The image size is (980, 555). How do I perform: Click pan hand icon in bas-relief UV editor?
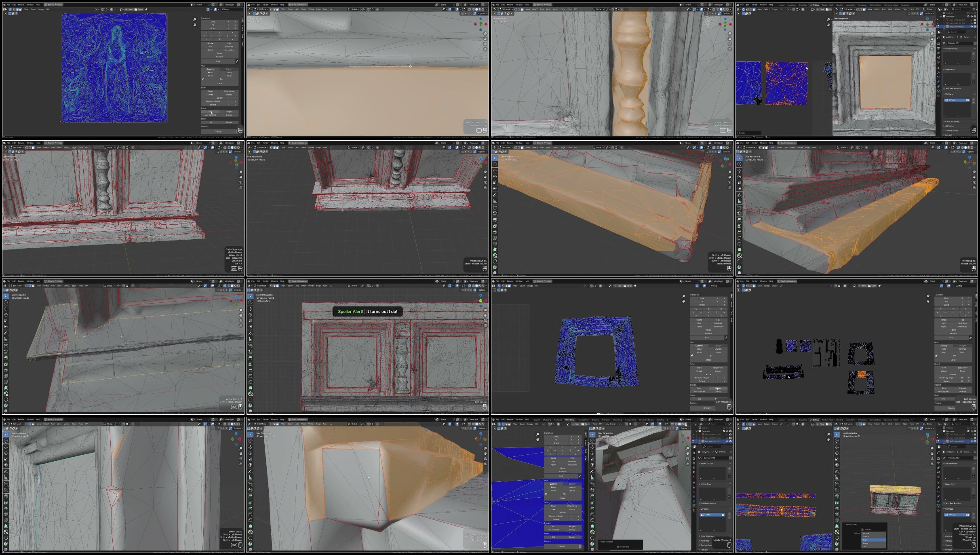[194, 24]
